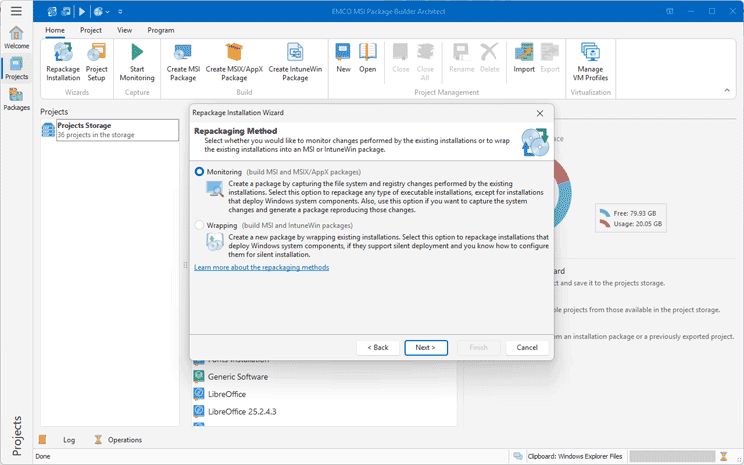This screenshot has height=465, width=744.
Task: Click Create MSI Package icon
Action: [182, 60]
